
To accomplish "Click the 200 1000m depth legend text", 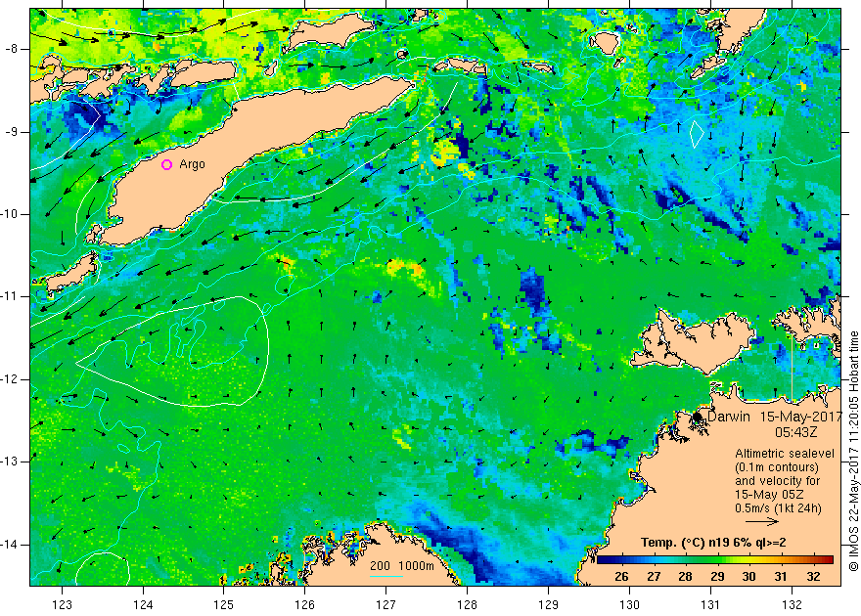I will [401, 566].
